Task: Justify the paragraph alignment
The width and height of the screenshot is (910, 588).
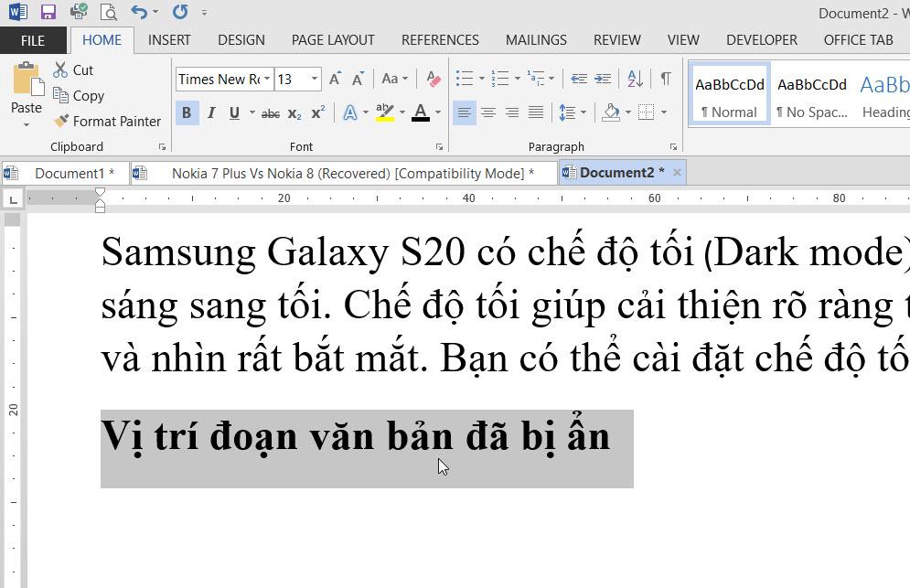Action: click(535, 112)
